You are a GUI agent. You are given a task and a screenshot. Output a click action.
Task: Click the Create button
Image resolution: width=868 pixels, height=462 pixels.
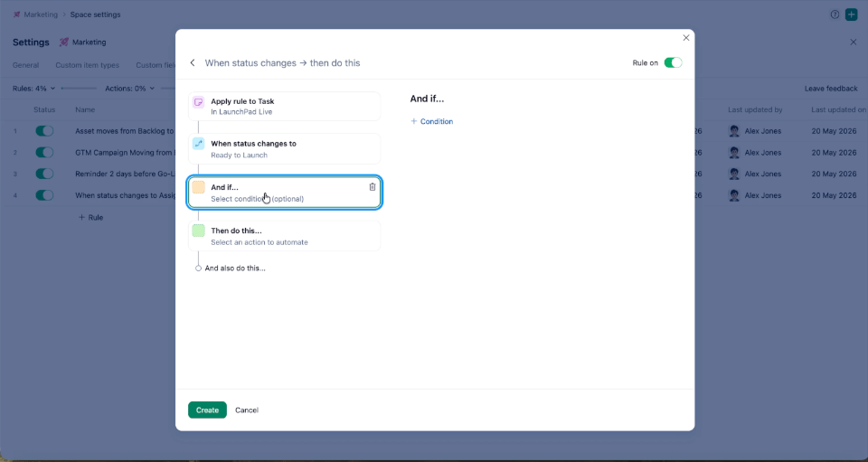(207, 410)
